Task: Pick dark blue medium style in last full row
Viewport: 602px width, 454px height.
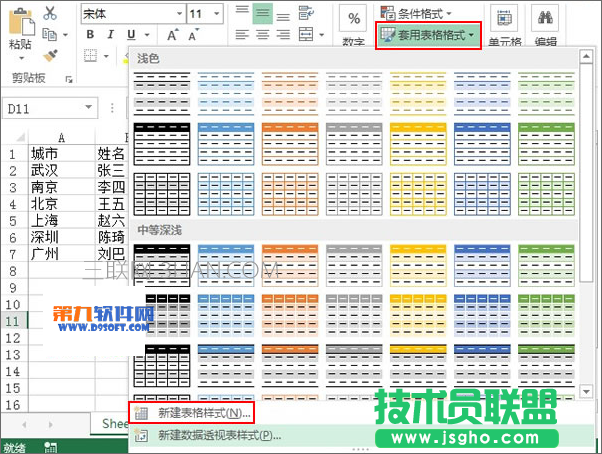Action: [x=482, y=365]
